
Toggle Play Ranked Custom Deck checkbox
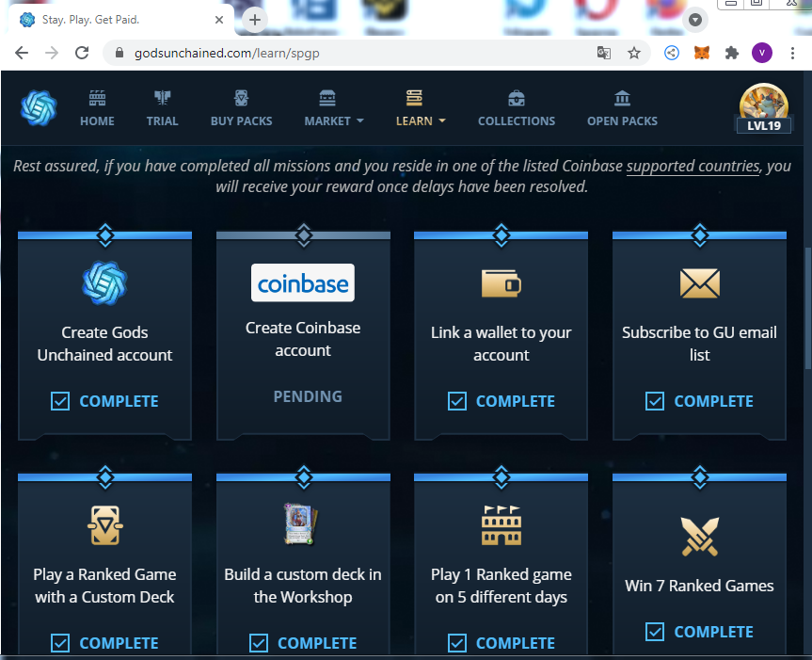[x=60, y=643]
